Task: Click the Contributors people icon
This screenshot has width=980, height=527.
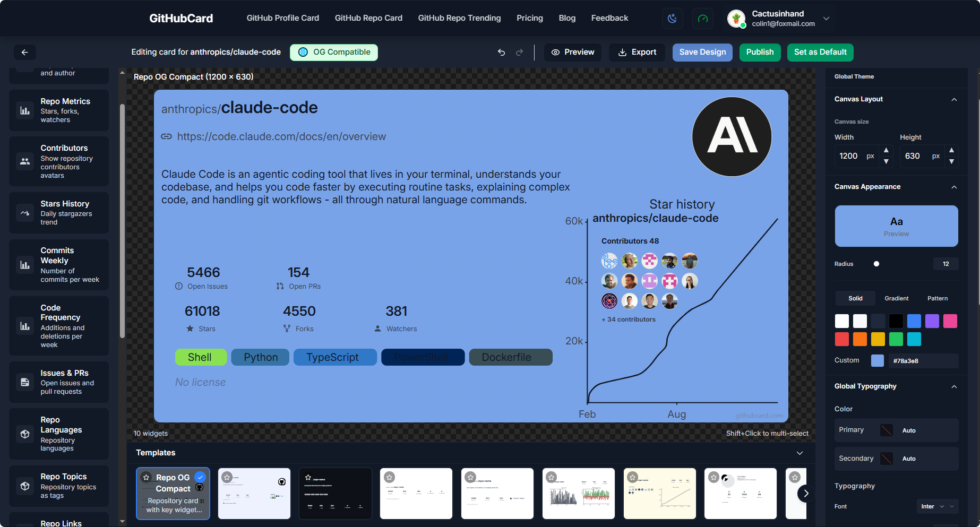Action: point(25,161)
